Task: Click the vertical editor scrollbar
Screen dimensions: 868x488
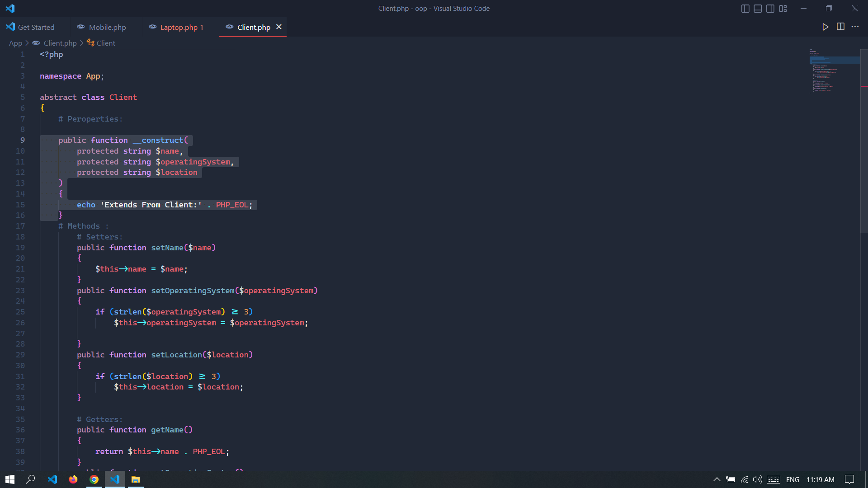Action: click(864, 141)
